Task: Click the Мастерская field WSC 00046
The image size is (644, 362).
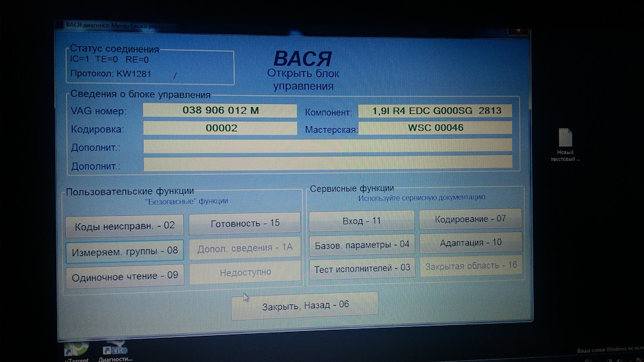Action: tap(435, 127)
